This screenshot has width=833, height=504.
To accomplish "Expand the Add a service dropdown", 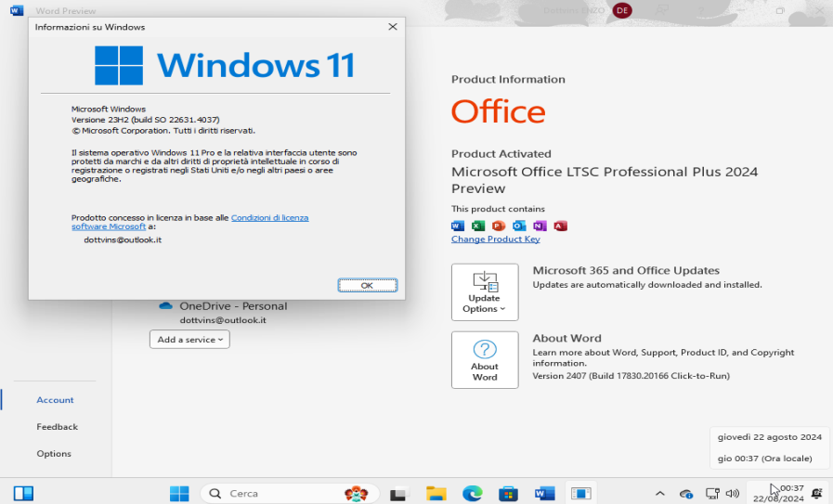I will click(x=189, y=340).
